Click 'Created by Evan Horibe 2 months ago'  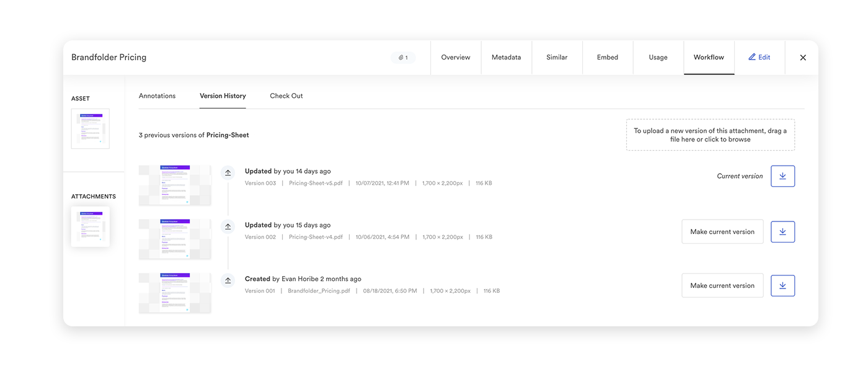[x=303, y=279]
